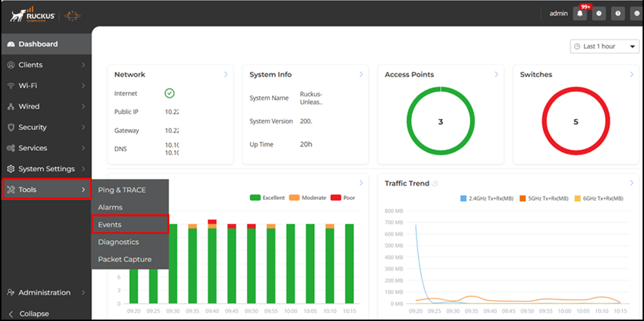Click the Clients person icon in the sidebar
Viewport: 644px width, 321px height.
[11, 65]
